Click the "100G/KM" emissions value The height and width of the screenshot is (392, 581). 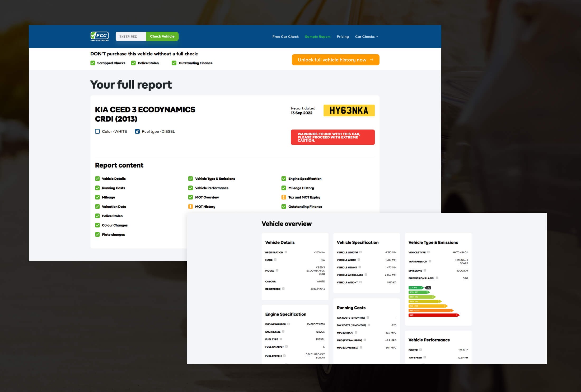pyautogui.click(x=462, y=271)
